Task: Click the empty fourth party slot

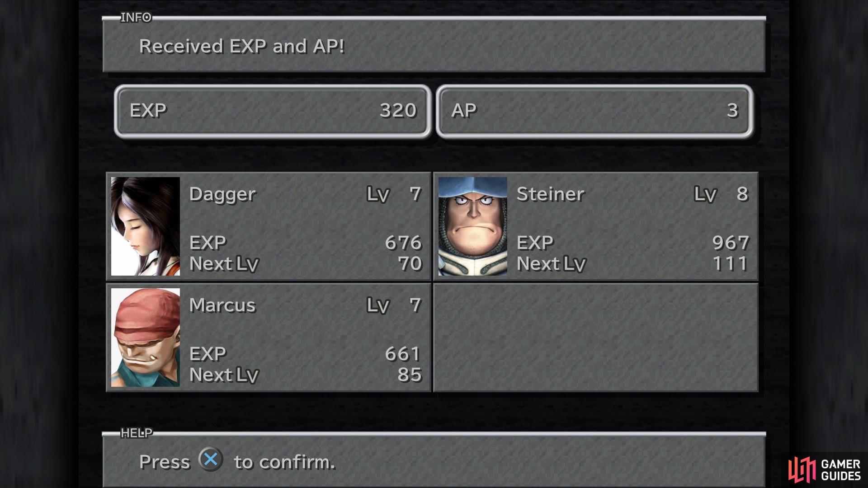Action: click(596, 338)
